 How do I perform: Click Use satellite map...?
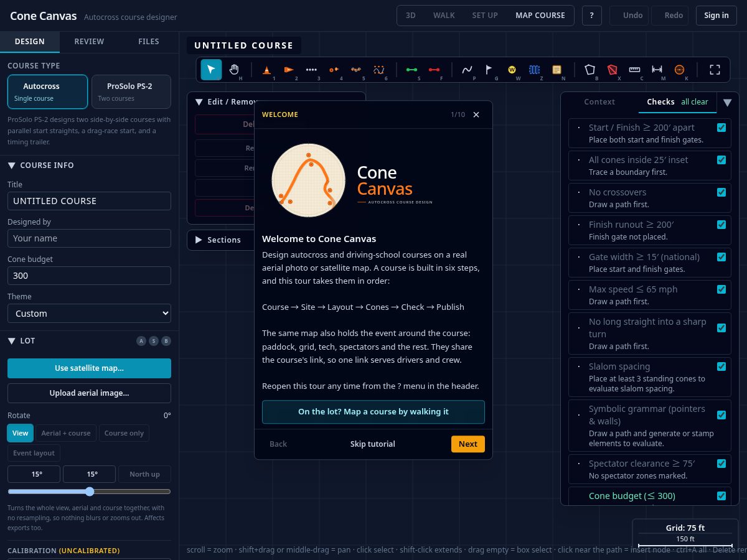point(89,368)
